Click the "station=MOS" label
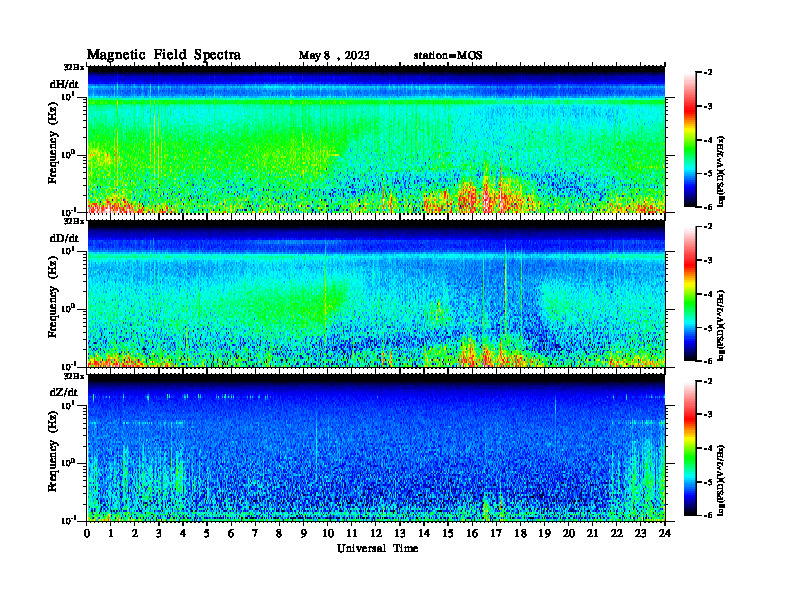Screen dimensions: 792x612 448,56
